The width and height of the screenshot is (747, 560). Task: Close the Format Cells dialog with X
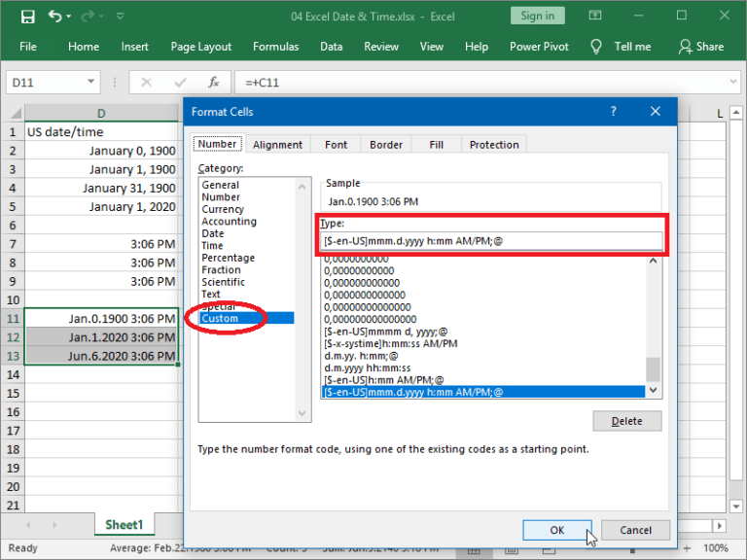click(x=656, y=112)
